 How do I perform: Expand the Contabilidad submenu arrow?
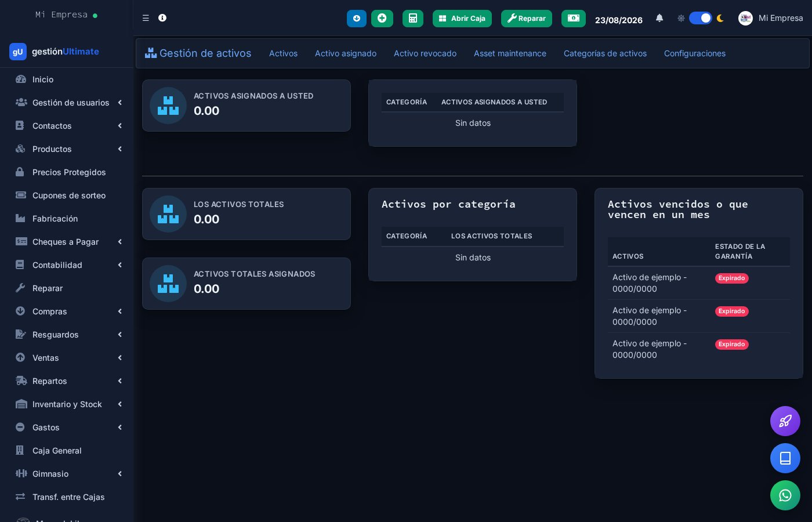click(120, 265)
